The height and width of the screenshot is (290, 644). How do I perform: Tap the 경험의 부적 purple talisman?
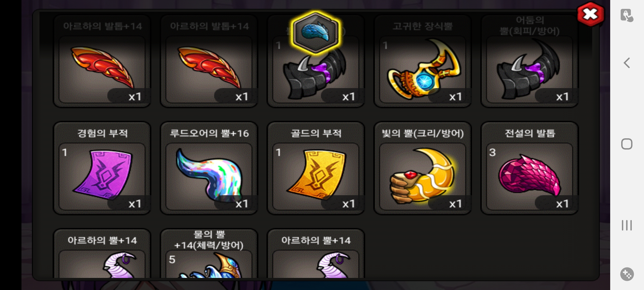(102, 168)
